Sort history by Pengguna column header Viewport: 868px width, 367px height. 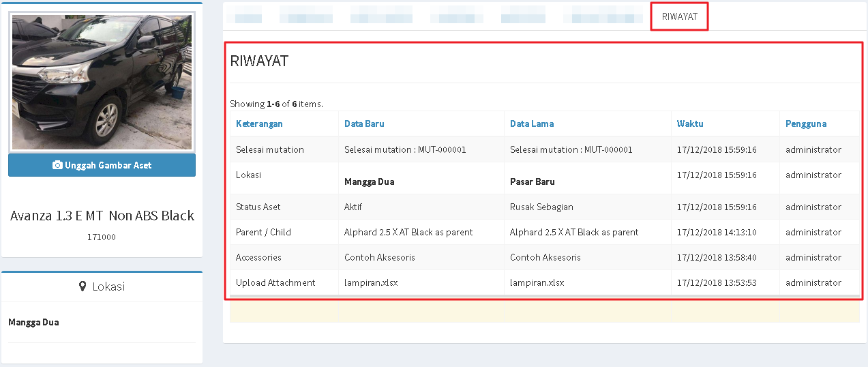tap(805, 123)
